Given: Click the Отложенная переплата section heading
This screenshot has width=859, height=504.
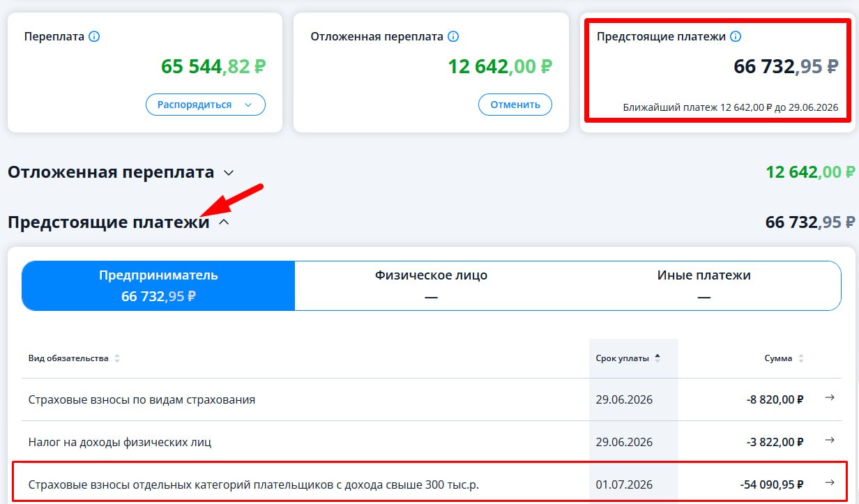Looking at the screenshot, I should (111, 172).
